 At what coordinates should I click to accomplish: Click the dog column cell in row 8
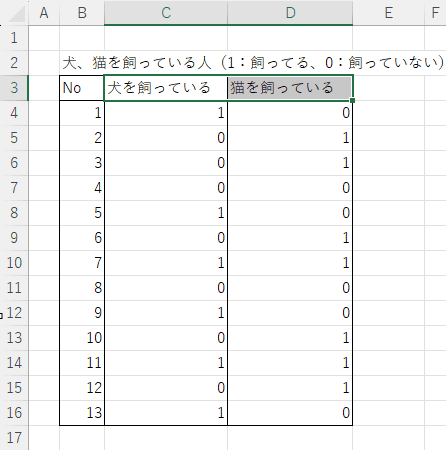coord(166,213)
